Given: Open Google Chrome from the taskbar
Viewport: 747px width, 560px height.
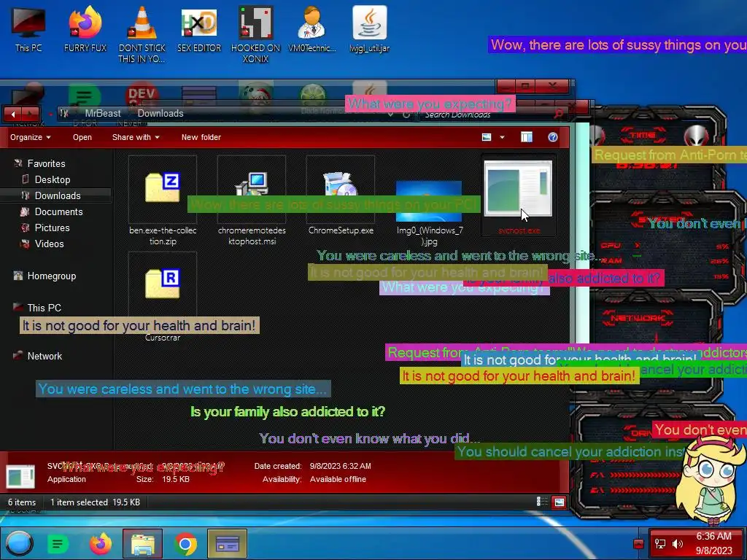Looking at the screenshot, I should click(x=185, y=543).
